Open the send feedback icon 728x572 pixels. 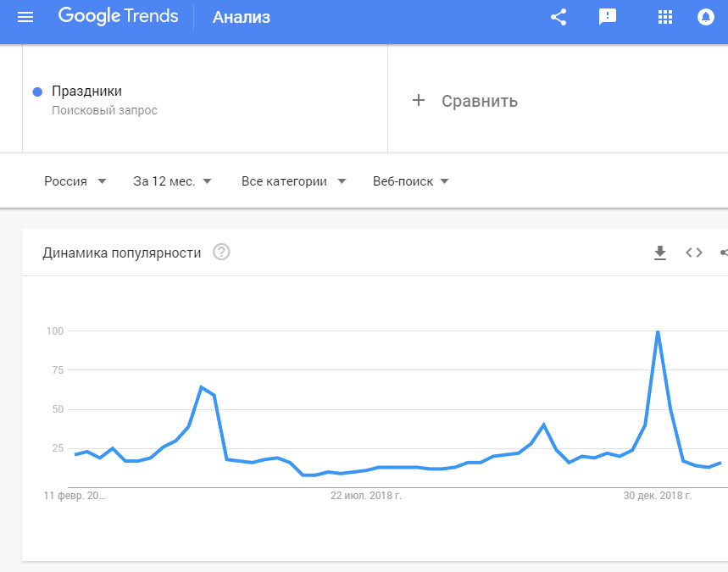608,17
